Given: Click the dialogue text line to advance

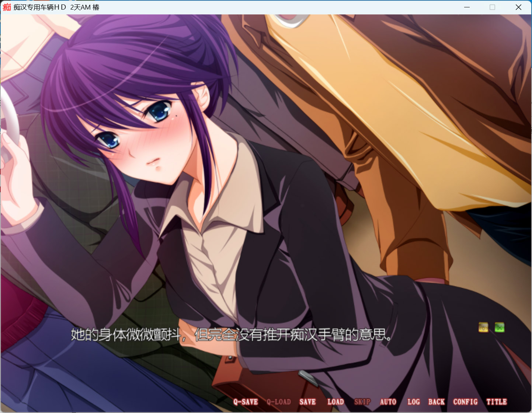Looking at the screenshot, I should (231, 335).
